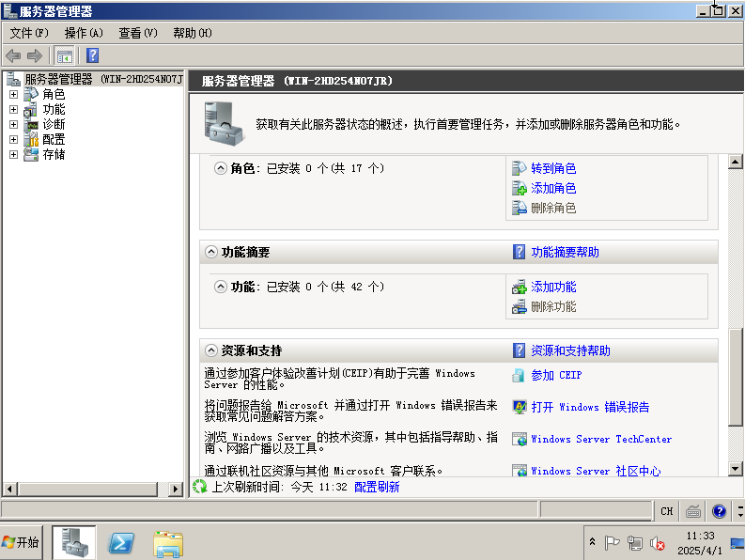Expand the 角色 tree node
Viewport: 745px width, 560px height.
(x=14, y=94)
